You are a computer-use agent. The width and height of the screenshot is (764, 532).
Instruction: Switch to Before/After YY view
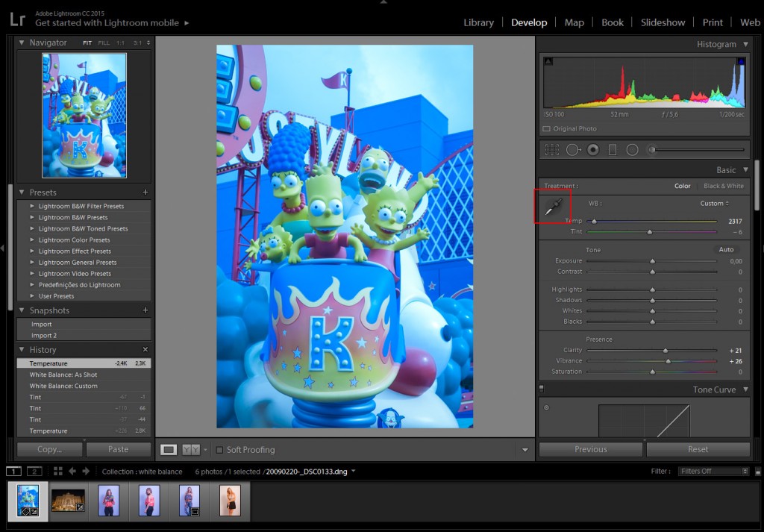pyautogui.click(x=191, y=450)
